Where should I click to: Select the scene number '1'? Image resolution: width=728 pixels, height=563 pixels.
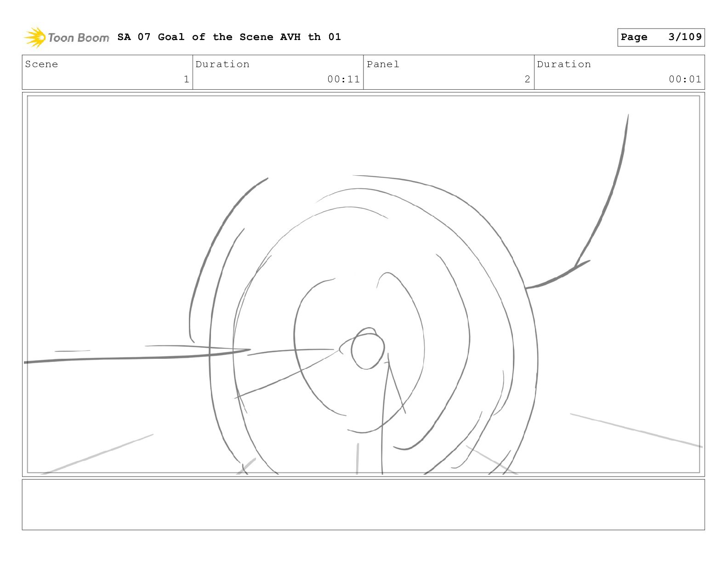click(x=186, y=79)
